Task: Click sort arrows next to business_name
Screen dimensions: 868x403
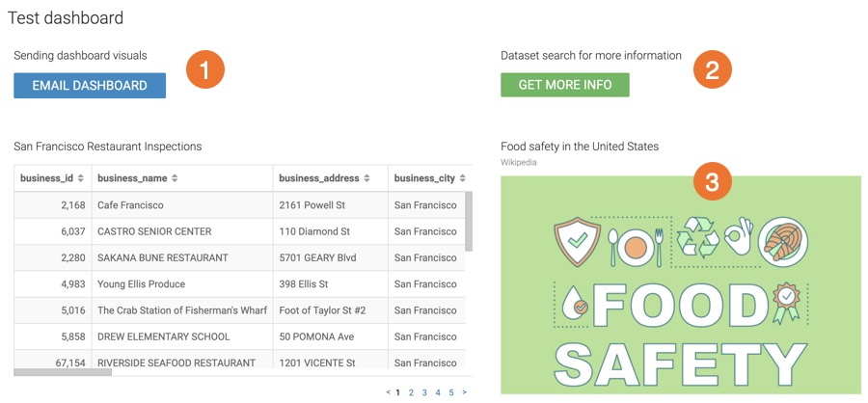Action: (x=175, y=178)
